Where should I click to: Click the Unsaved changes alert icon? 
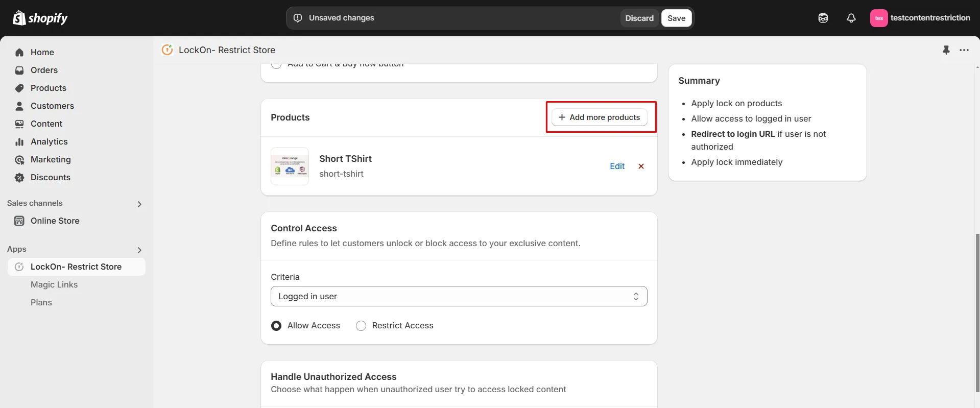click(298, 18)
